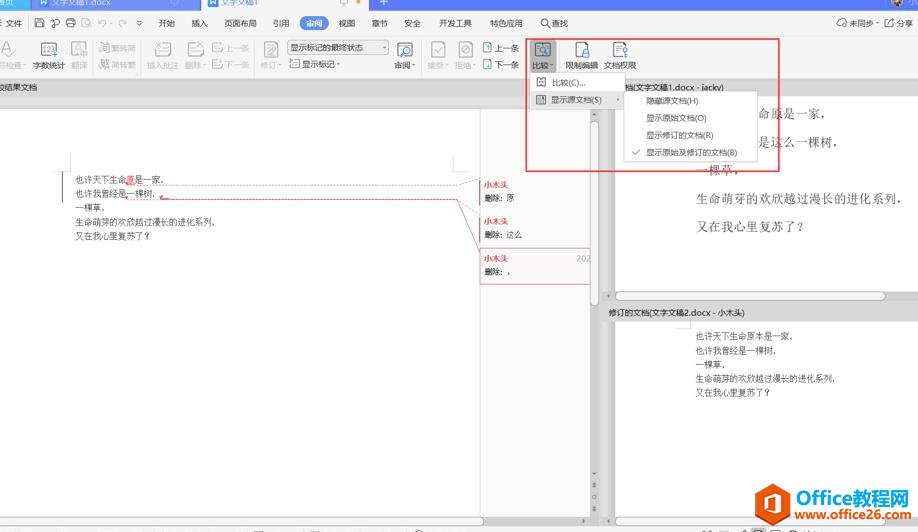The width and height of the screenshot is (918, 532).
Task: Switch to the 插入 ribbon tab
Action: tap(200, 23)
